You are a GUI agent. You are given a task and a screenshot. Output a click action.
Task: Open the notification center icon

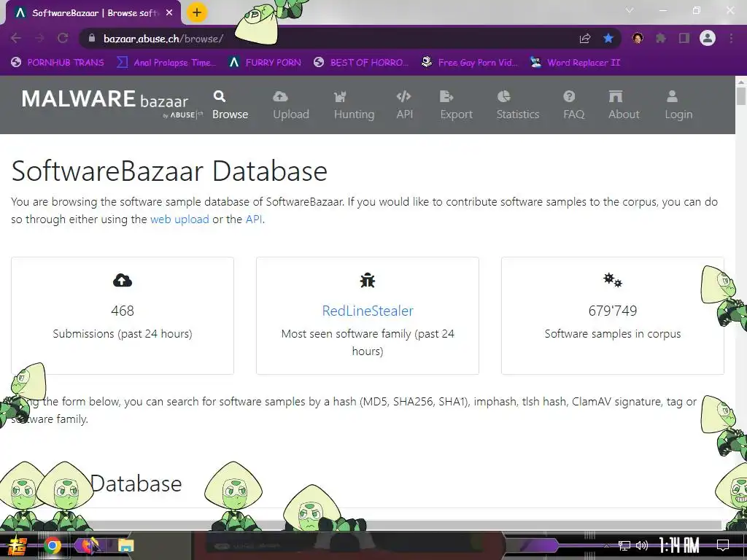723,545
